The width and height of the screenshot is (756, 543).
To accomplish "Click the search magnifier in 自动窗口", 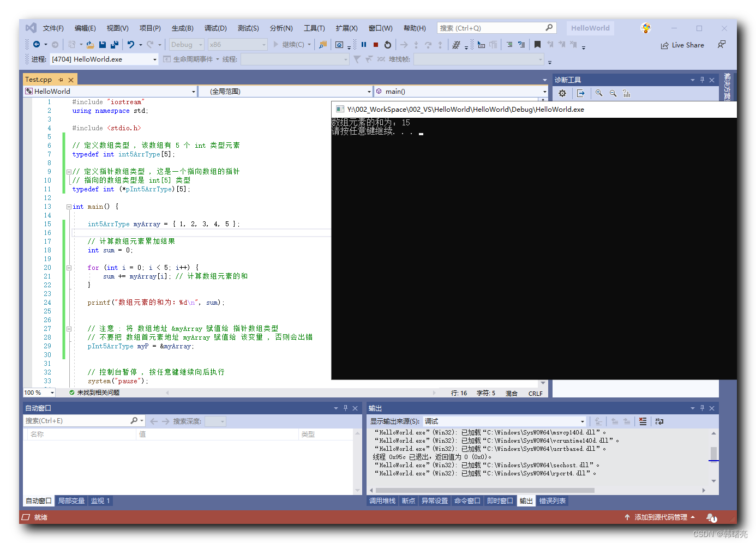I will click(x=134, y=421).
